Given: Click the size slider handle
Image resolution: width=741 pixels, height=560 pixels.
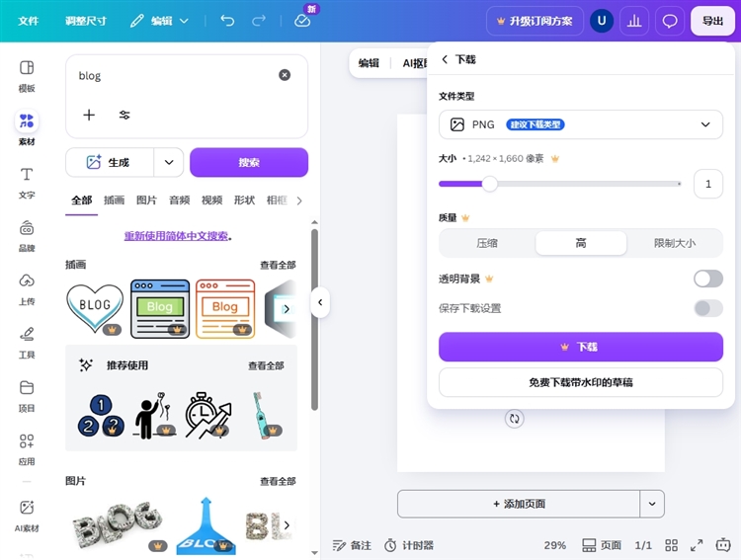Looking at the screenshot, I should [x=490, y=184].
